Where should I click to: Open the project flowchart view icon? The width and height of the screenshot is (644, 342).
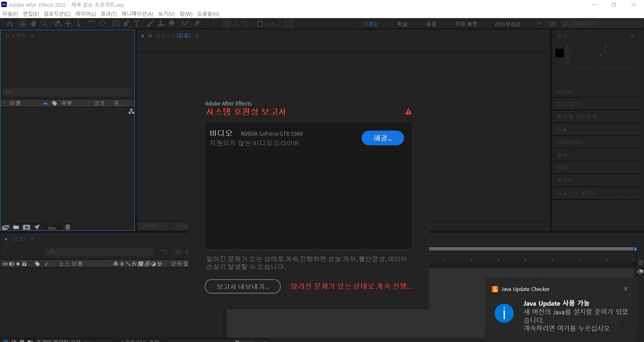pos(131,111)
